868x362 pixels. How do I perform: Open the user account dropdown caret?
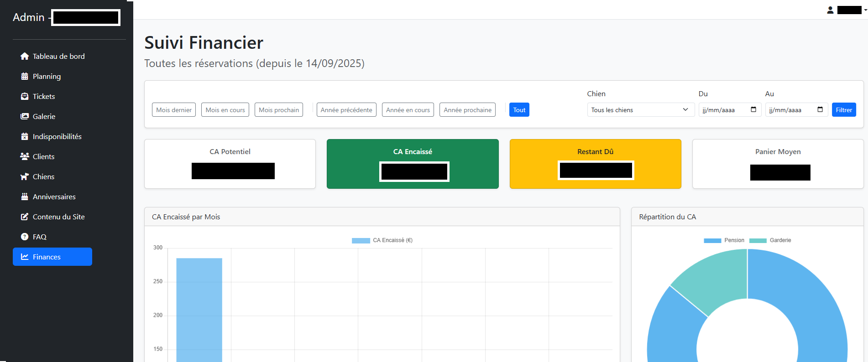[x=865, y=10]
